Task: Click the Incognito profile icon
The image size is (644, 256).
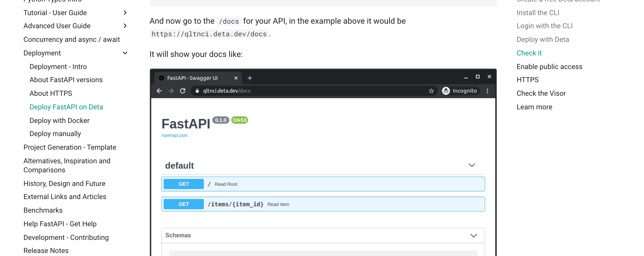Action: 446,91
